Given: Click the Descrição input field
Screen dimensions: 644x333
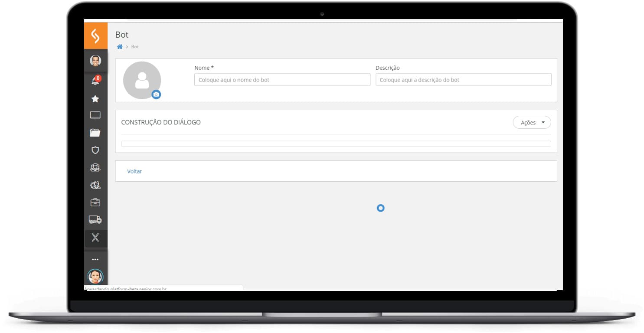Looking at the screenshot, I should point(463,80).
